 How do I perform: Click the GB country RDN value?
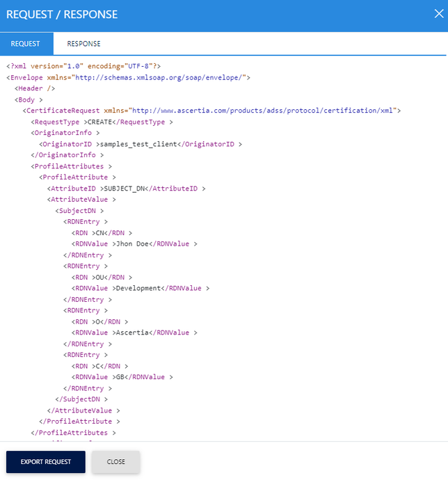coord(120,377)
